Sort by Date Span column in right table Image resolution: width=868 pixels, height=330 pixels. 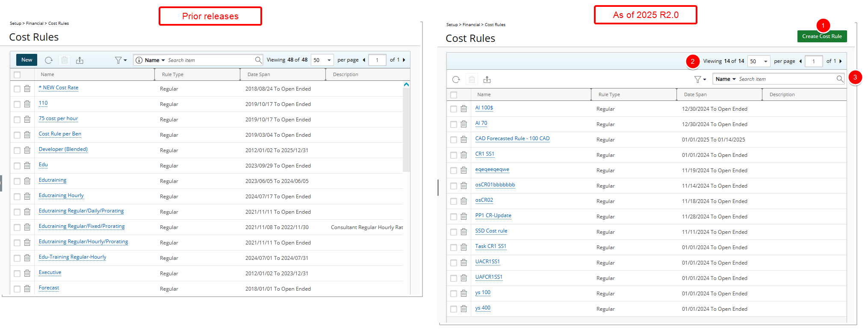pyautogui.click(x=695, y=94)
